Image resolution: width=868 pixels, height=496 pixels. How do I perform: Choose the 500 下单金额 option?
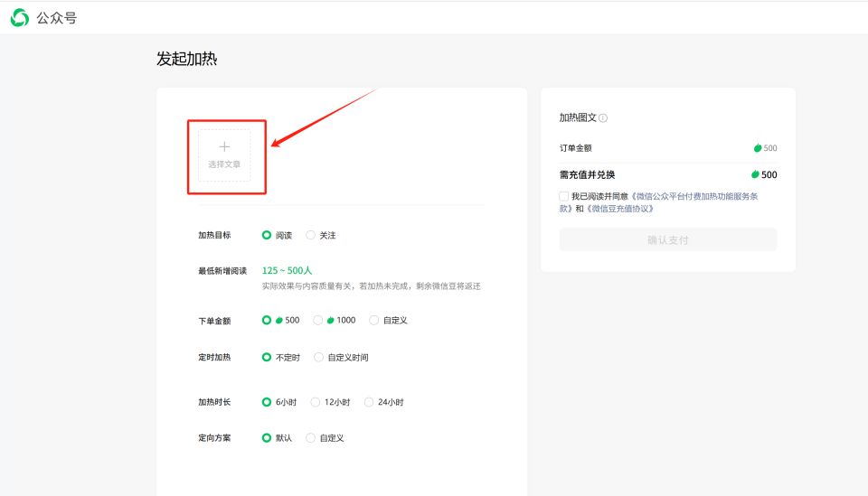click(266, 320)
